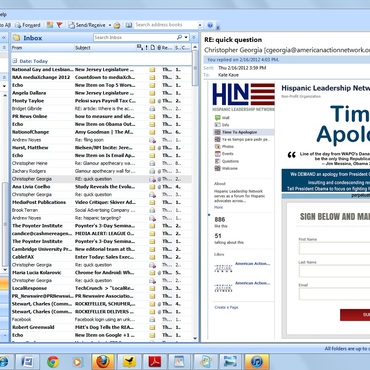Click the blue Help question mark icon

tap(210, 25)
